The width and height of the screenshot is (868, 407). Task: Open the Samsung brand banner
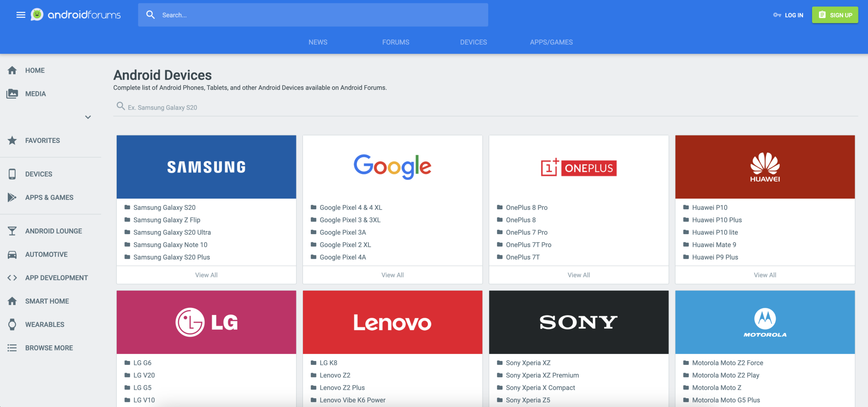[207, 167]
